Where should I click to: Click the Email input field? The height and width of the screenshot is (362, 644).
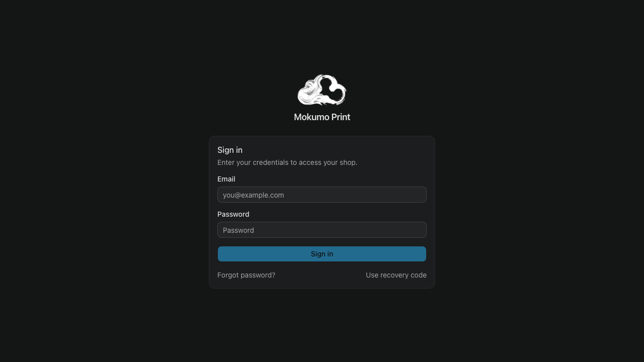322,195
